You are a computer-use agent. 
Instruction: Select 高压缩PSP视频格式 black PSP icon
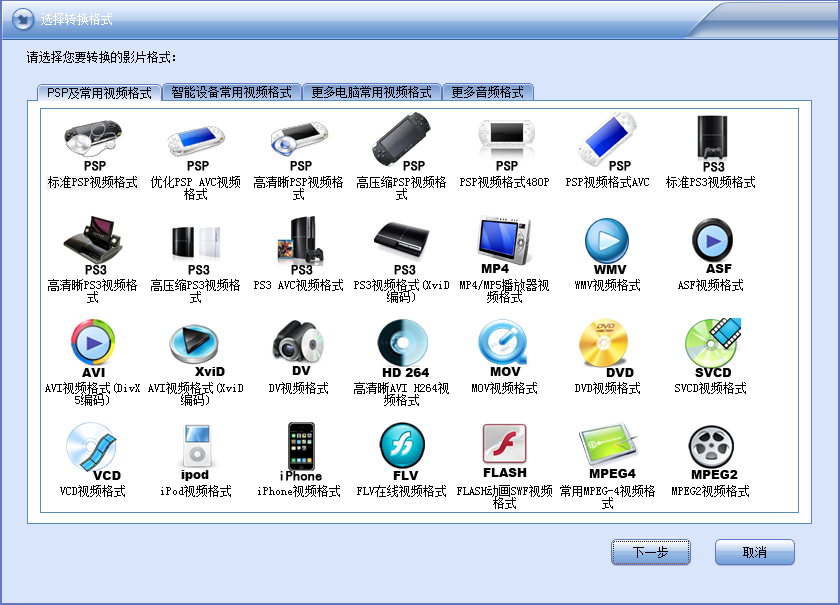coord(402,139)
